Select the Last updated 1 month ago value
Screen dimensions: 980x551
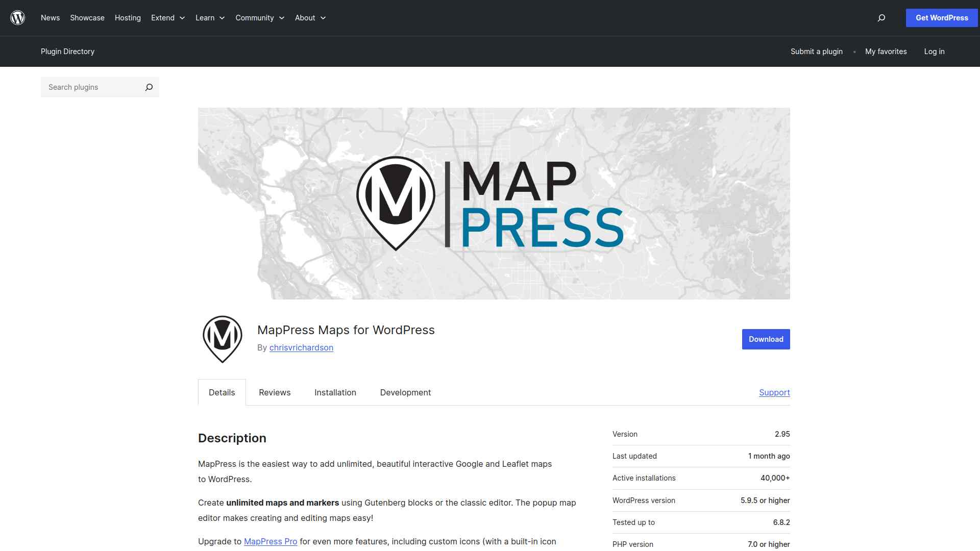(x=769, y=456)
